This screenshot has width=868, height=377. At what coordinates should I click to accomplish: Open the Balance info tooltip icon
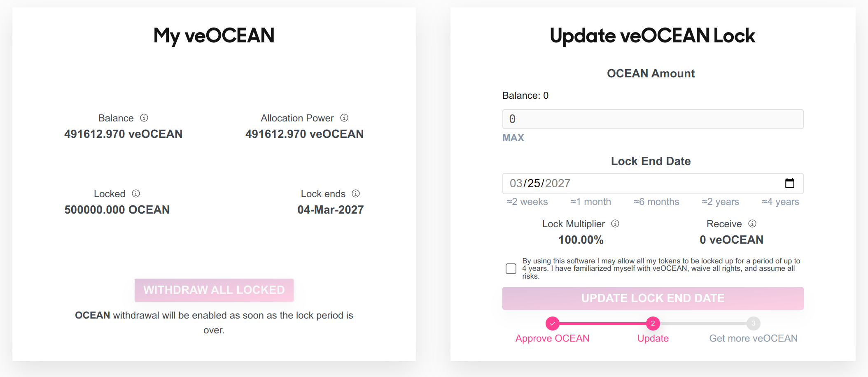click(144, 118)
